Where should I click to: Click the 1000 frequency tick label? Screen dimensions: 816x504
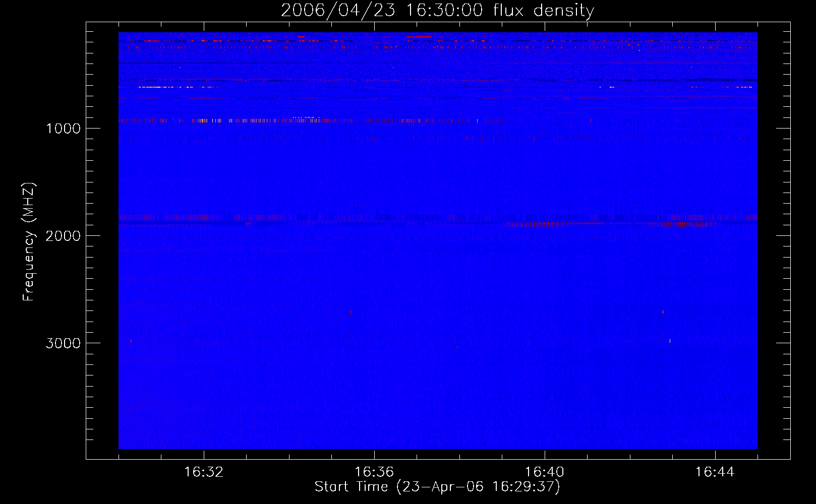tap(63, 129)
